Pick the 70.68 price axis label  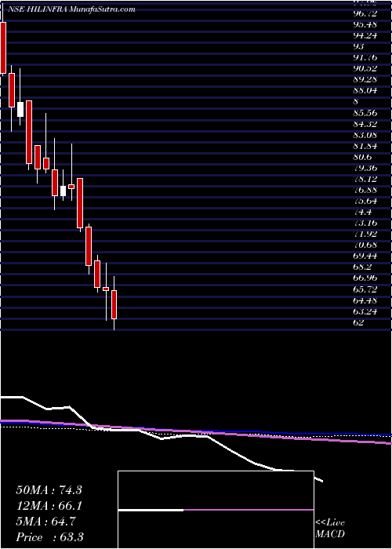point(365,245)
